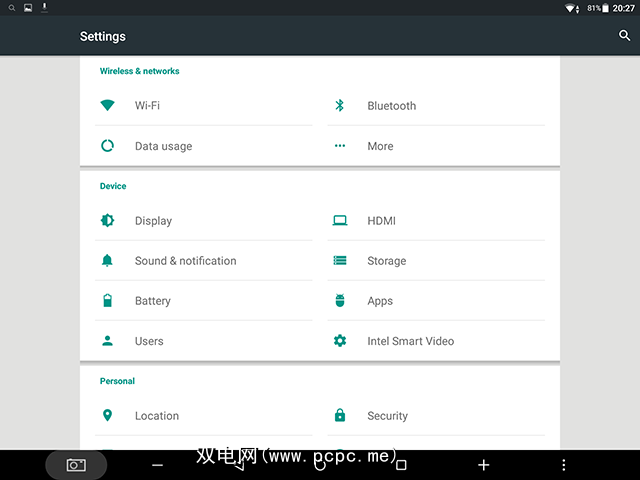
Task: Tap the picture notification icon in status bar
Action: click(x=28, y=8)
